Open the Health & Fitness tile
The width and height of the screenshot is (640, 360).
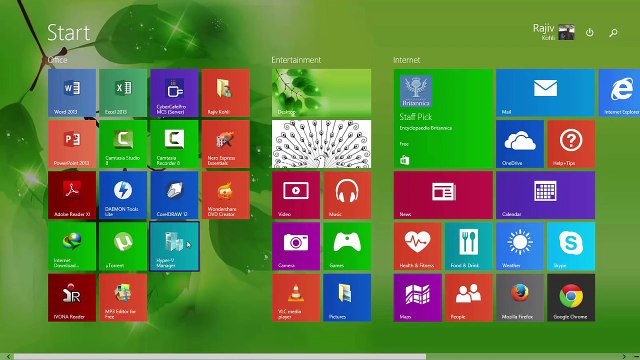click(x=418, y=247)
